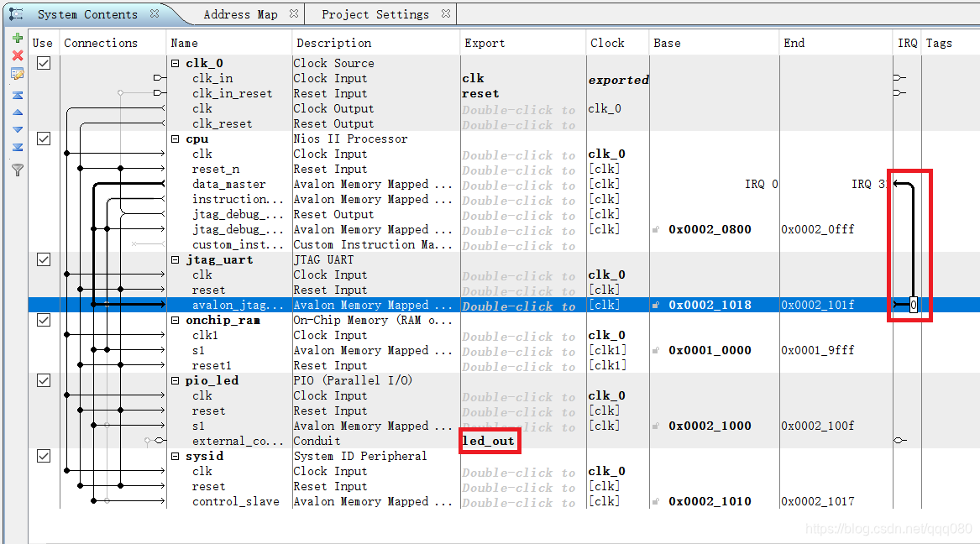Switch to the System Contents tab
980x544 pixels.
click(86, 13)
